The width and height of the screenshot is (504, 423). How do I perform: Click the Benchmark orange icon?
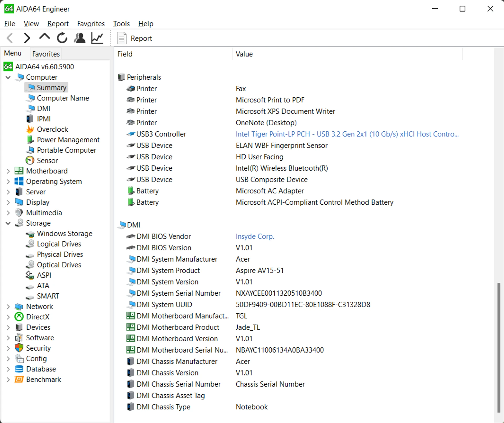pos(19,379)
